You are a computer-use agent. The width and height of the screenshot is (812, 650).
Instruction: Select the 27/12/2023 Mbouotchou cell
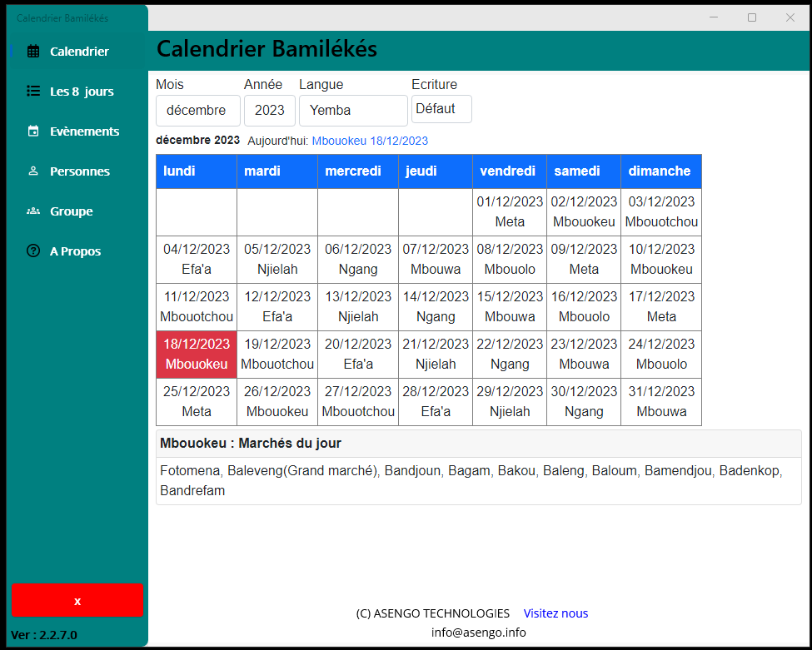pos(358,402)
